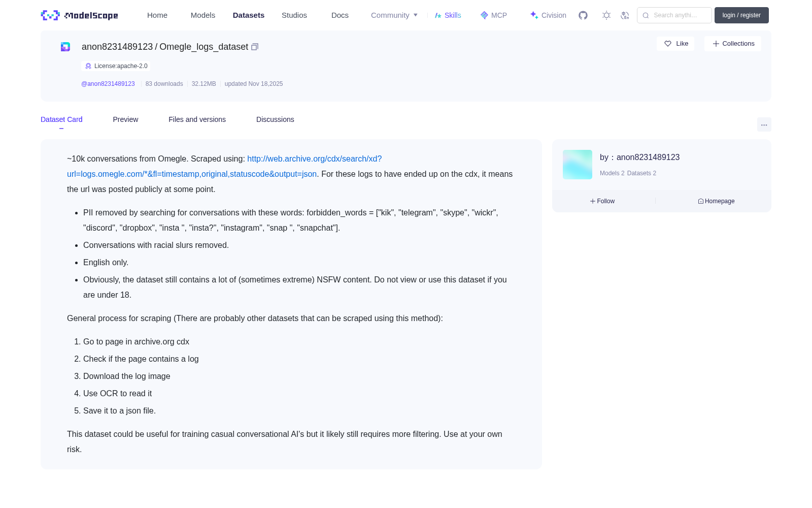Switch to Files and versions tab

click(197, 119)
